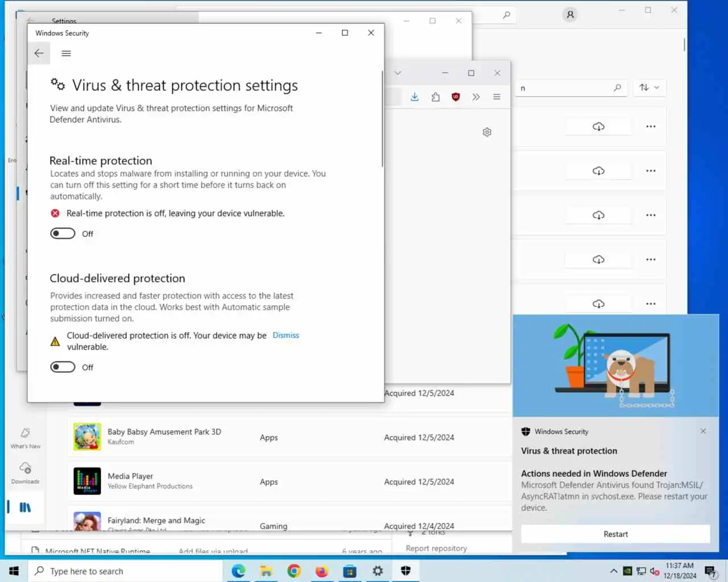
Task: Click Report repository link
Action: (436, 548)
